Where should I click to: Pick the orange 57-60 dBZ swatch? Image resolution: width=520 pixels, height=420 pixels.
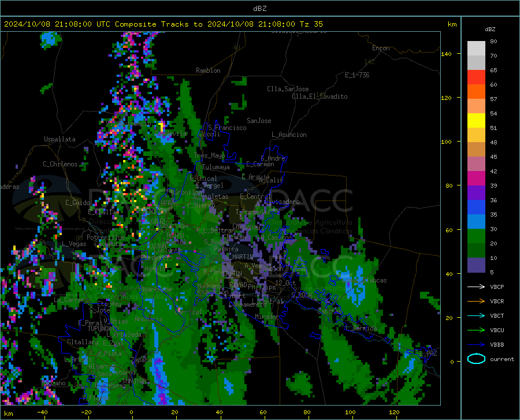pos(476,92)
